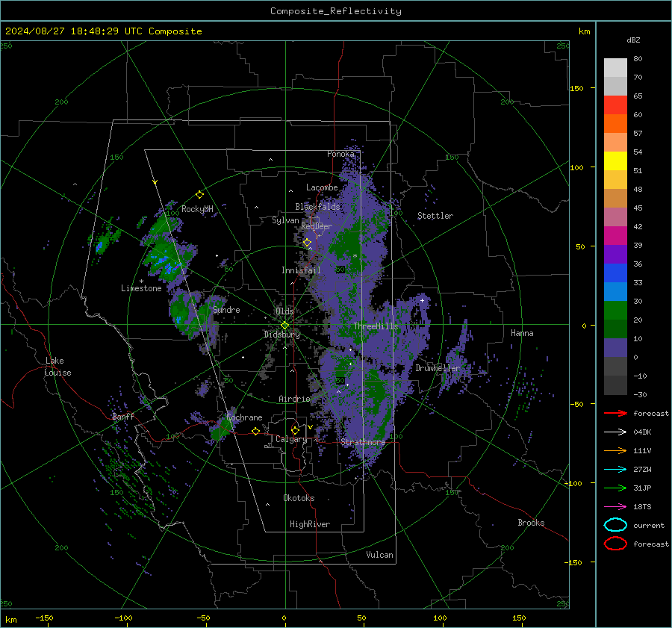672x628 pixels.
Task: Click the Ponoka city label
Action: (x=340, y=154)
